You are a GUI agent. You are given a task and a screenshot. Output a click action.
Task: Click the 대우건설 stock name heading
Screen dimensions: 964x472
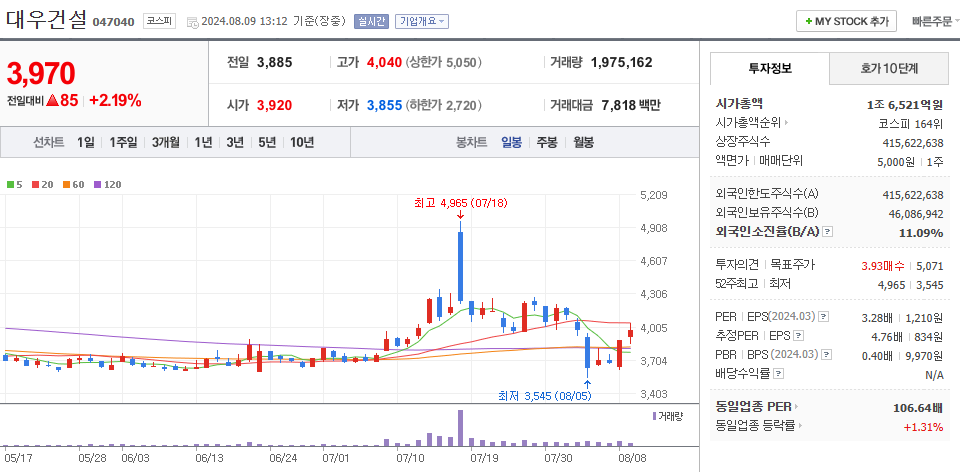coord(47,19)
